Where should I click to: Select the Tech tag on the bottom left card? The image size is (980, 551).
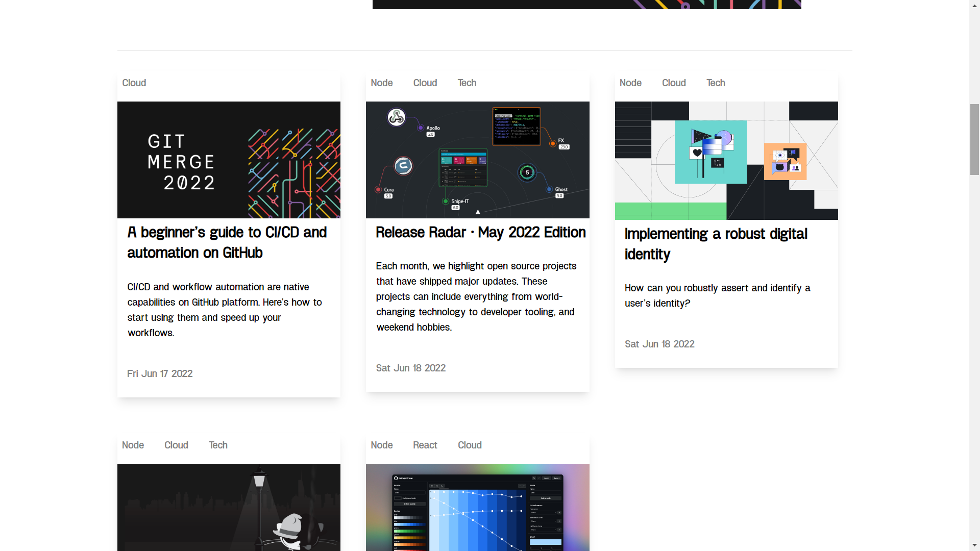218,445
